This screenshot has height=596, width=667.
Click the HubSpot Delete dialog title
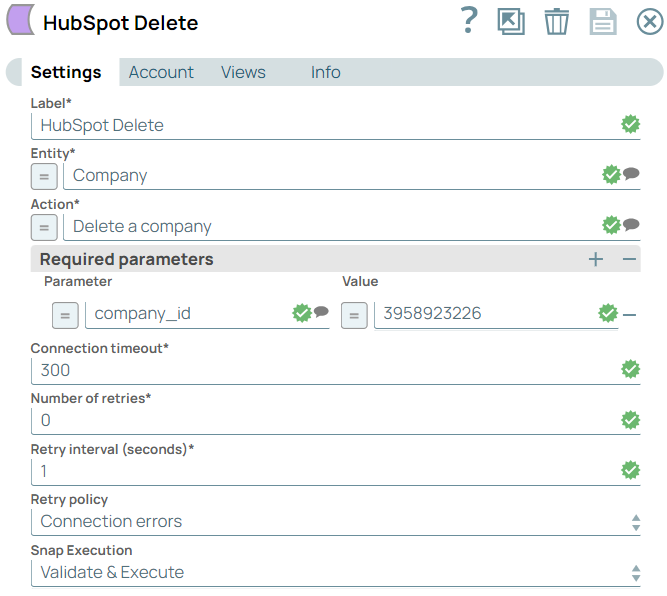pyautogui.click(x=120, y=23)
